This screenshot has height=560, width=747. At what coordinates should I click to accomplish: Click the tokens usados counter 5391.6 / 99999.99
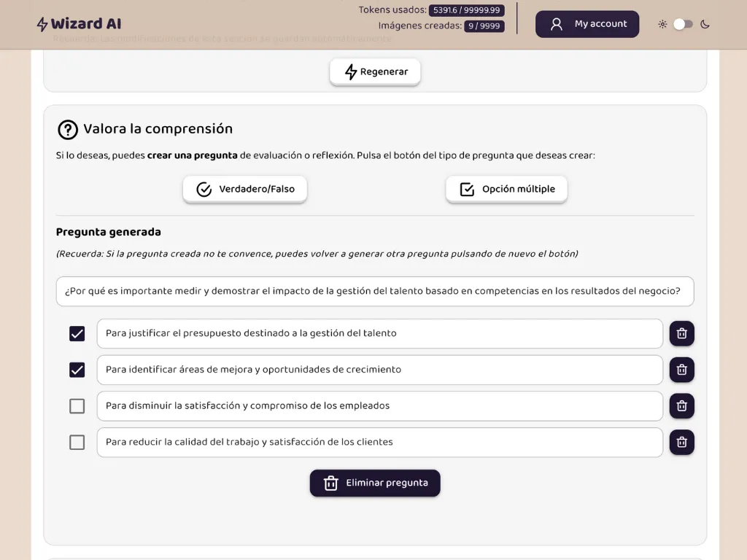coord(466,10)
